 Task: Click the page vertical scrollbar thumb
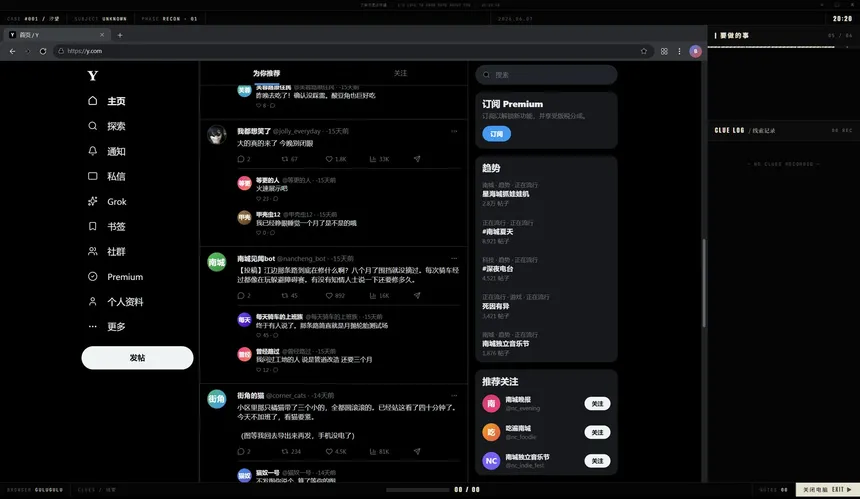point(704,283)
